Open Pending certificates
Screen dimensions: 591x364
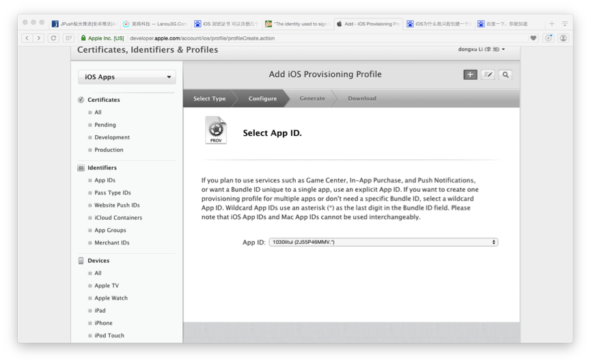tap(105, 125)
